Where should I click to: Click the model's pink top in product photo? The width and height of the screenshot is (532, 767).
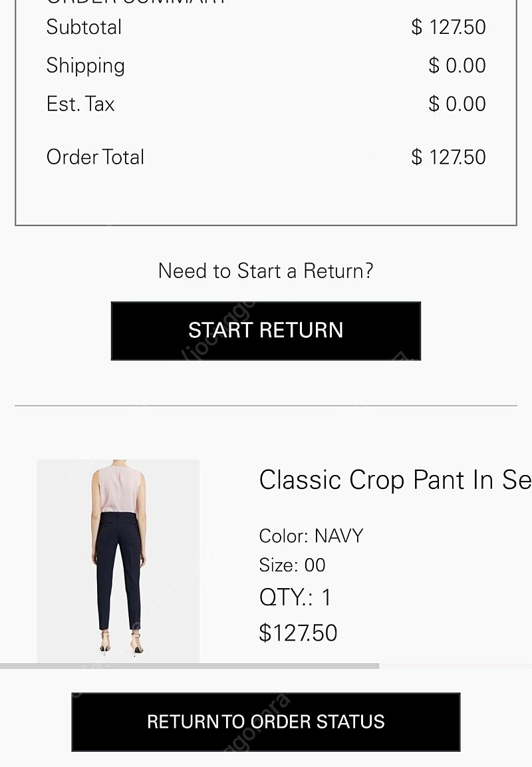pos(118,489)
